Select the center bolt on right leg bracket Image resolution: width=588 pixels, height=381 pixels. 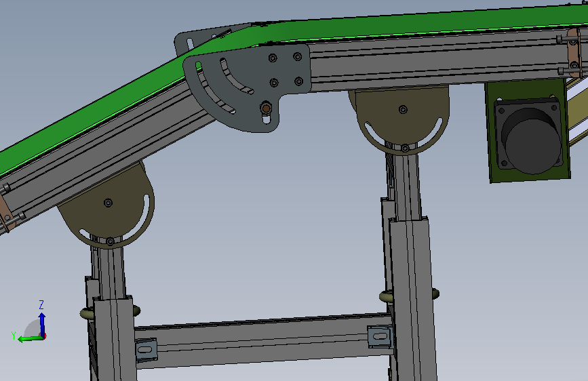coord(403,110)
